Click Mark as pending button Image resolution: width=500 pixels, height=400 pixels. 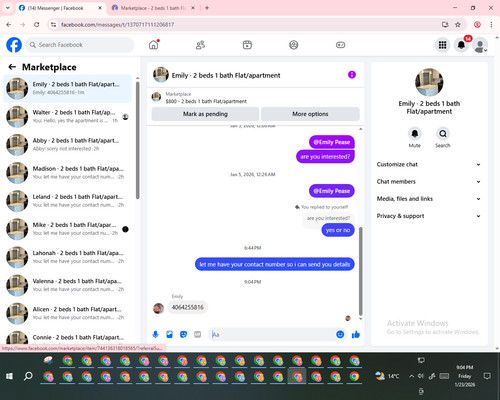tap(205, 114)
